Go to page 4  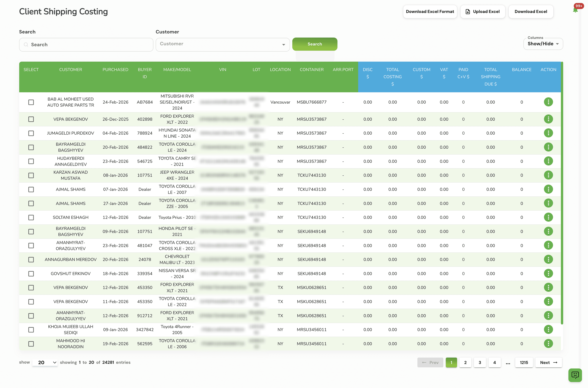click(x=494, y=362)
